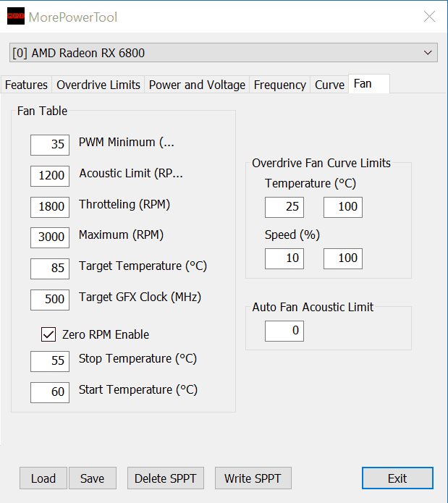Click the Write SPPT button
The width and height of the screenshot is (448, 503).
pos(253,478)
